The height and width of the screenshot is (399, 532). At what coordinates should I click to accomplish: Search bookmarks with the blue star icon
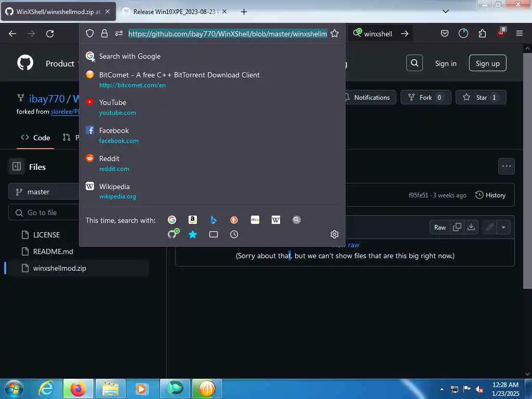[x=193, y=234]
